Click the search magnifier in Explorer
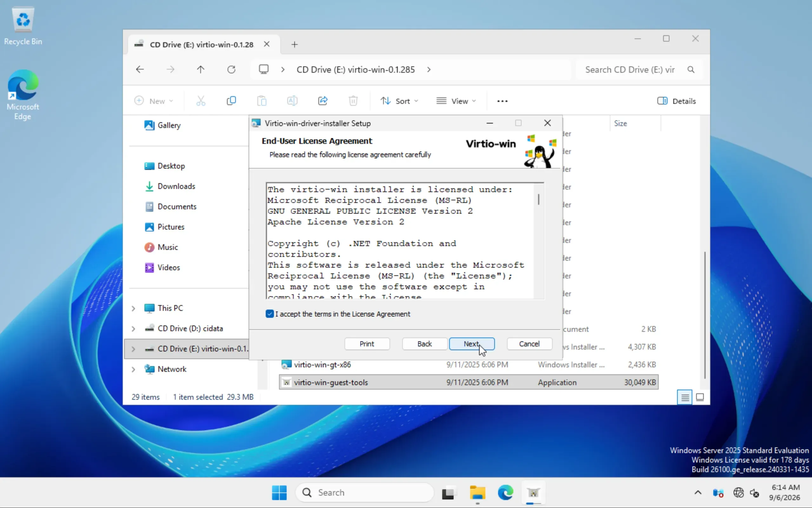The height and width of the screenshot is (508, 812). point(691,70)
